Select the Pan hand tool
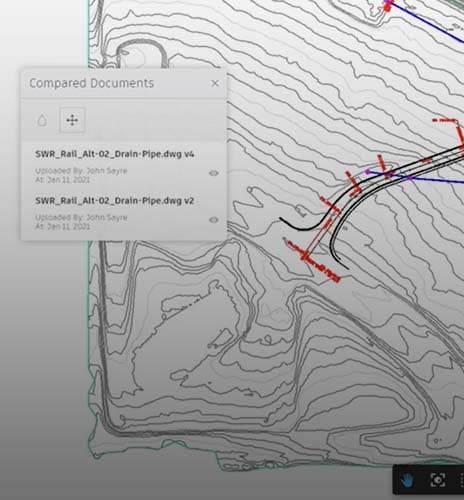This screenshot has height=500, width=464. pyautogui.click(x=407, y=480)
